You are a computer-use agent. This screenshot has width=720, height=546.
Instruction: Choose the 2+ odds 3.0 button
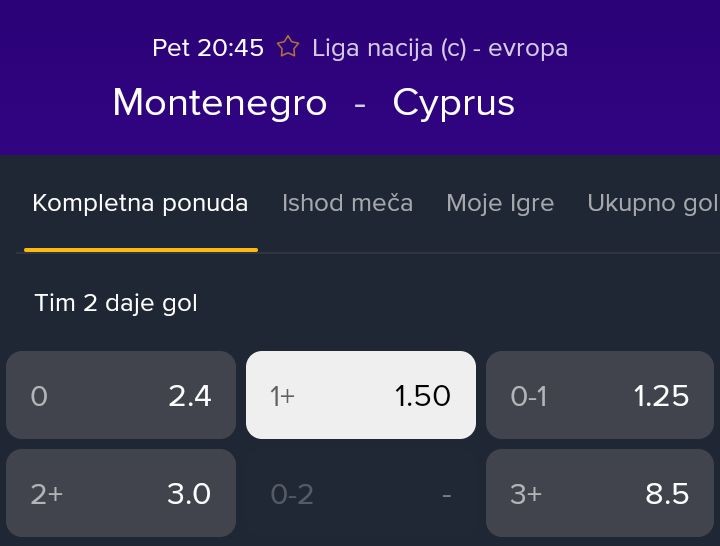[121, 493]
